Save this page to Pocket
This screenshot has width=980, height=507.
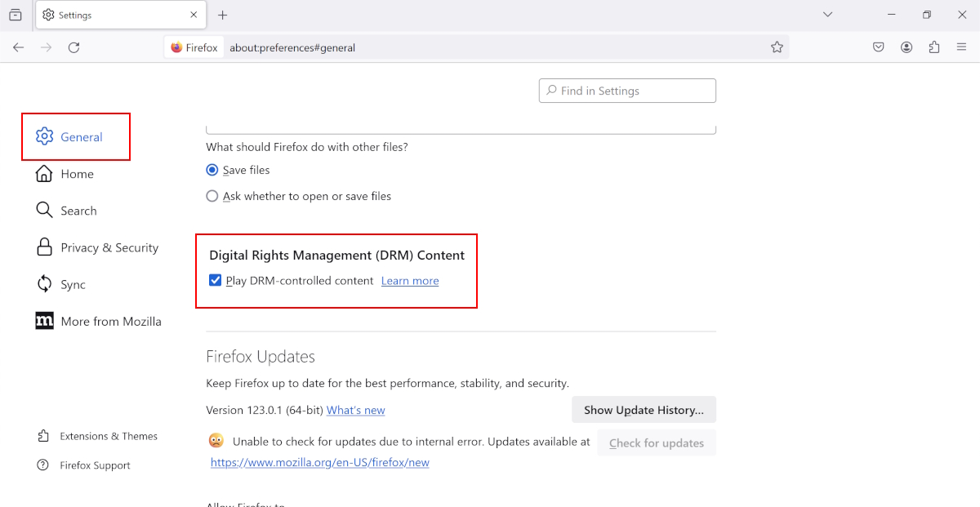point(878,47)
